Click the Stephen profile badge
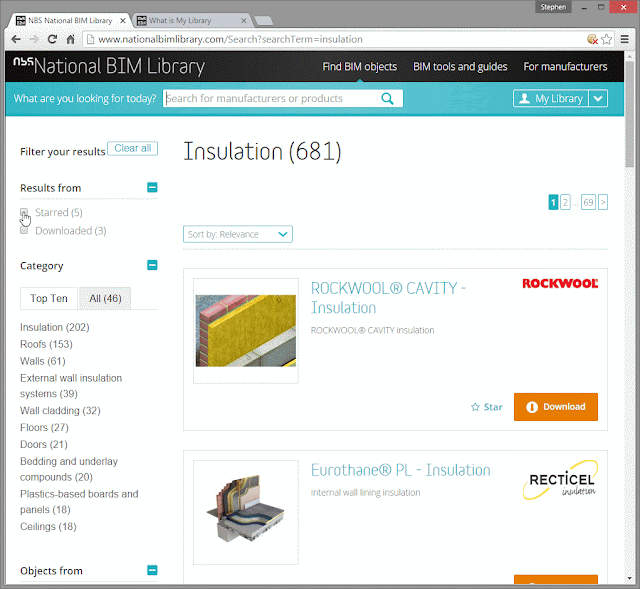 click(x=553, y=7)
